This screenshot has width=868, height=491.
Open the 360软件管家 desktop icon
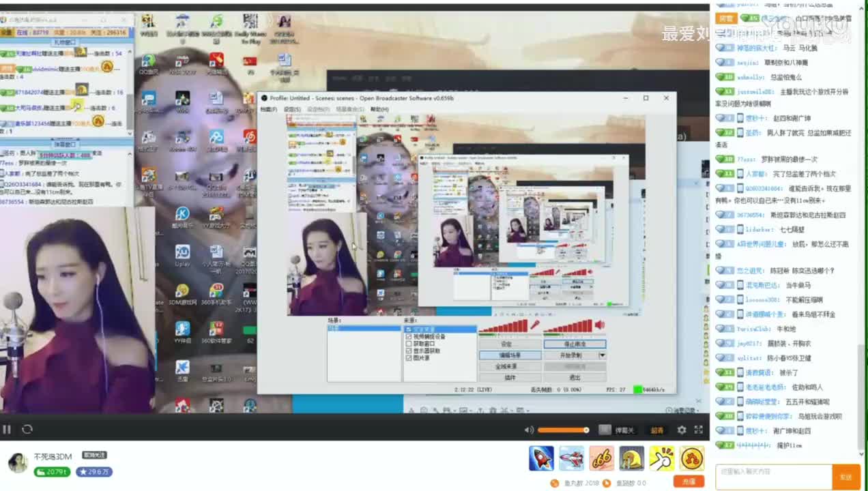(216, 332)
